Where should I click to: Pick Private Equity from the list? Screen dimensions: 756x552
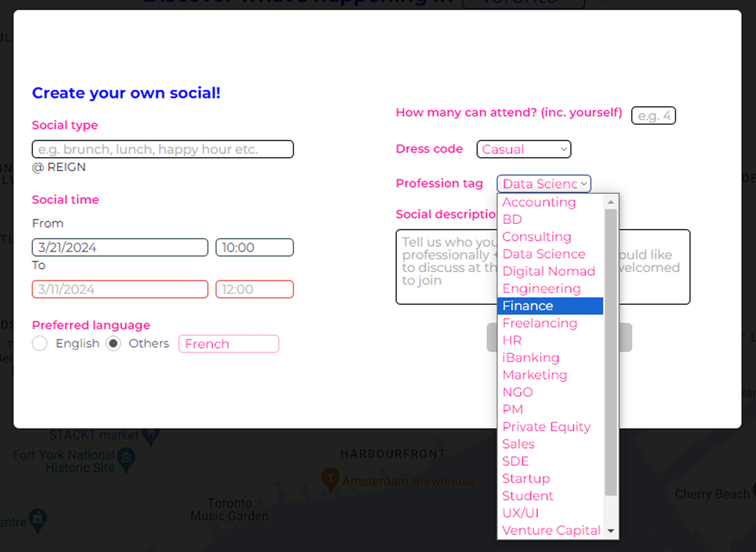click(x=550, y=427)
